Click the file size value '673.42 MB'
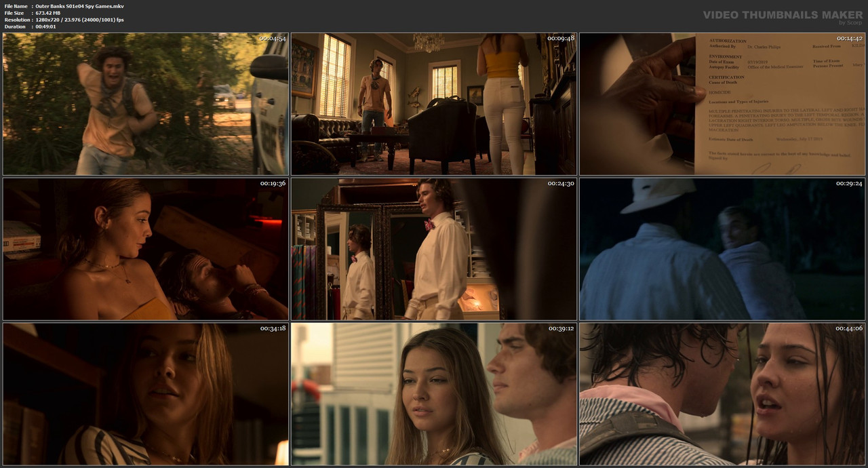 tap(48, 13)
